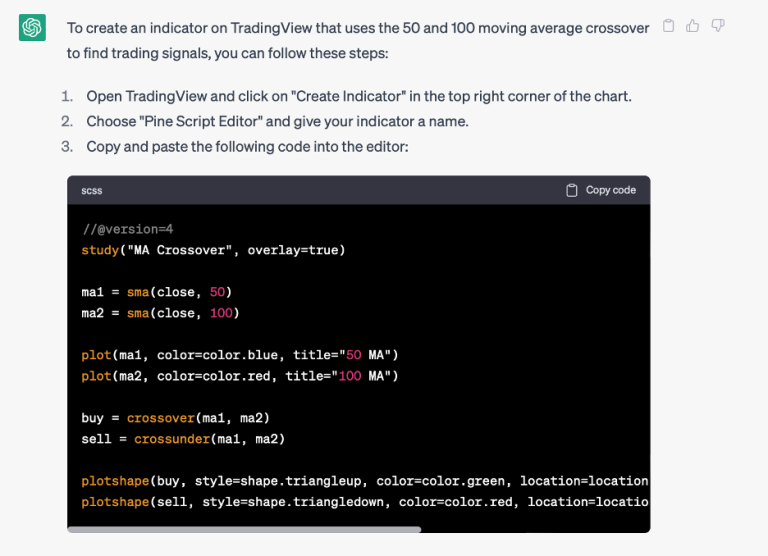Screen dimensions: 768x556
Task: Click the ChatGPT logo avatar
Action: pyautogui.click(x=32, y=28)
